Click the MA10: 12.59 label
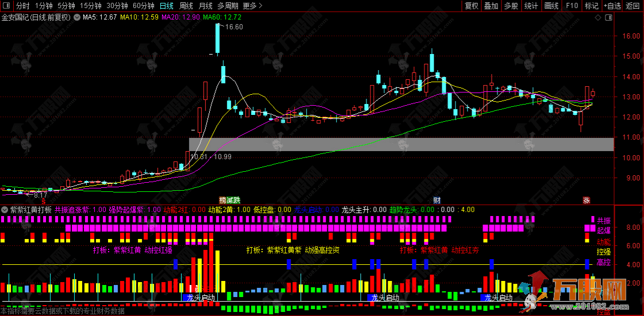 coord(139,17)
